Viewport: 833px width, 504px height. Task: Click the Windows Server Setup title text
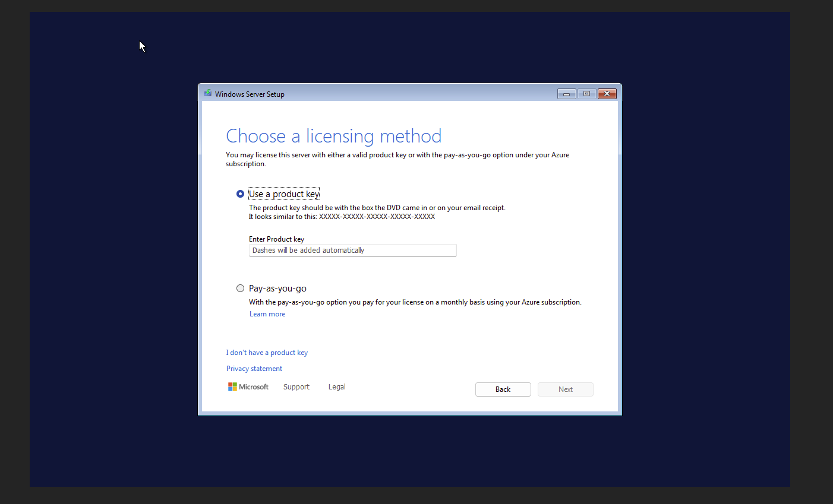(x=250, y=94)
